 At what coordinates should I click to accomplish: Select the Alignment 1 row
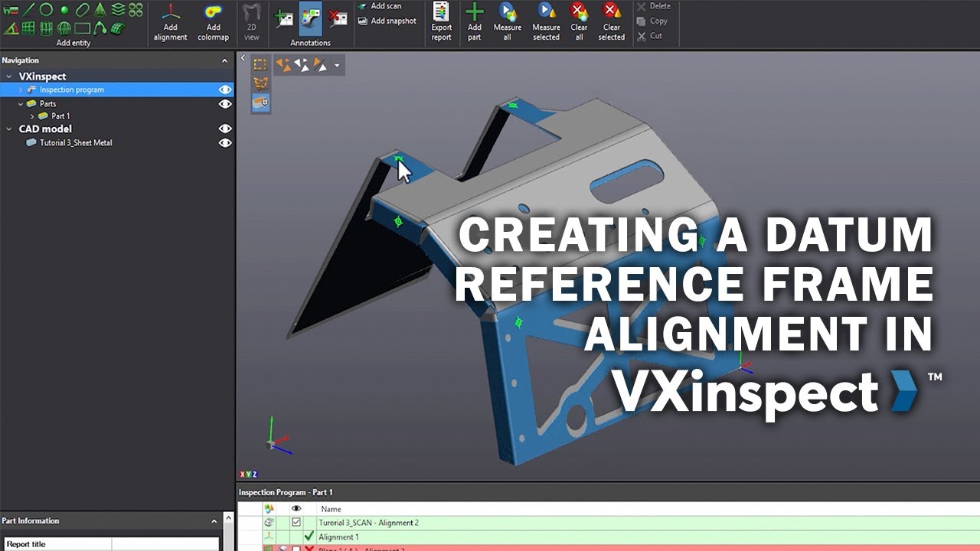pos(609,537)
